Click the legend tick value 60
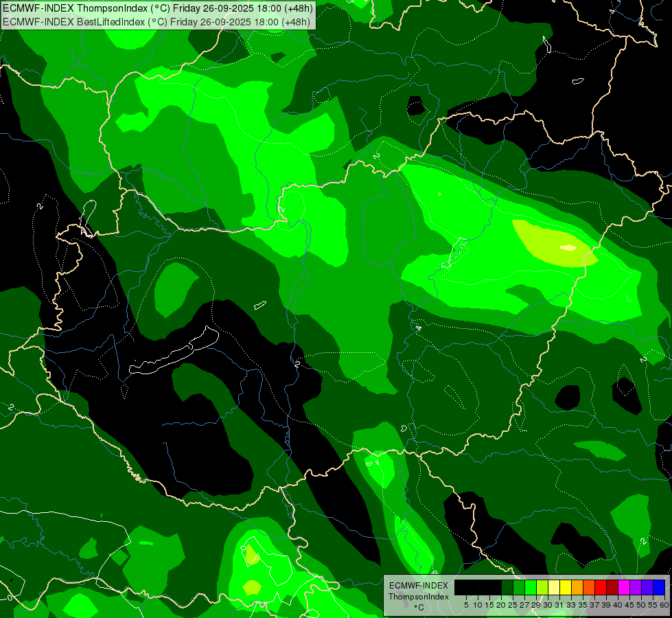Viewport: 672px width, 618px height. 664,605
